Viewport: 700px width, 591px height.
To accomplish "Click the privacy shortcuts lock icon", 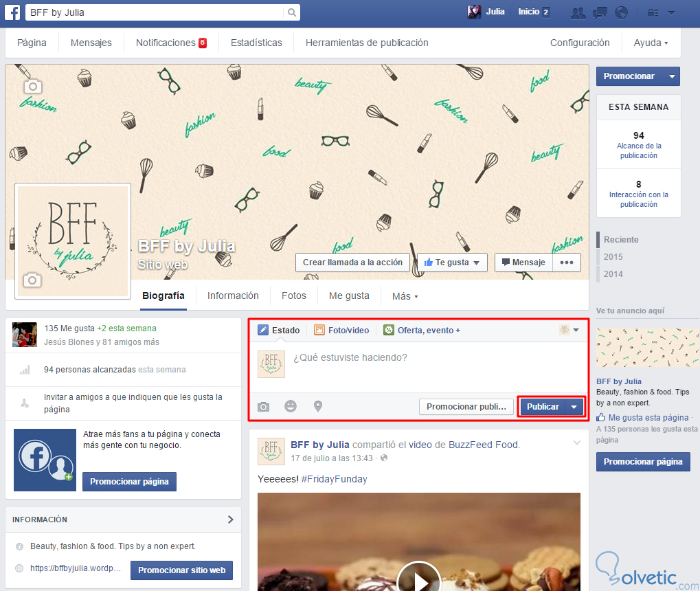I will pos(653,12).
